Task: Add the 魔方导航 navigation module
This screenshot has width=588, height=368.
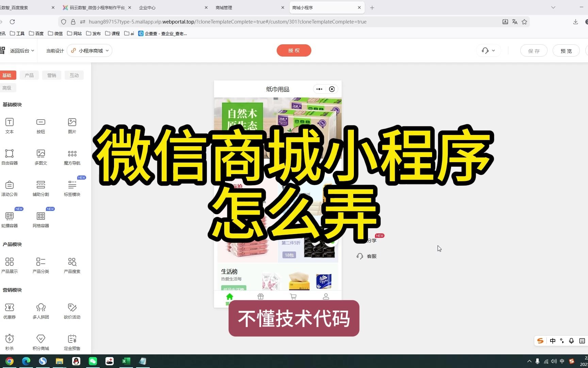Action: point(72,157)
